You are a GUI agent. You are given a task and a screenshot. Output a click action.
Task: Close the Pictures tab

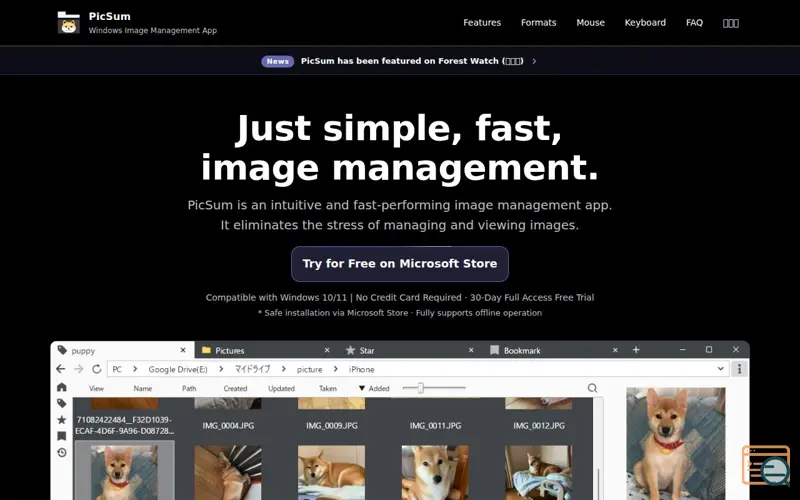coord(327,350)
